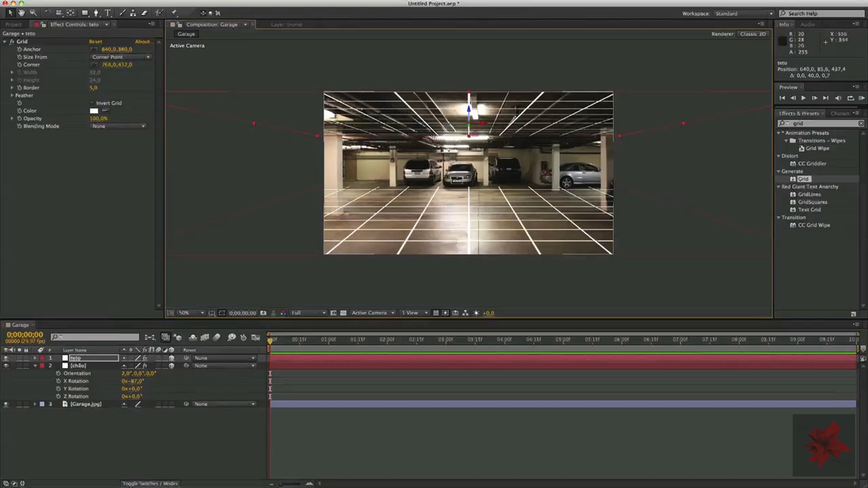This screenshot has height=488, width=868.
Task: Select CC Griddler effect in the list
Action: pos(812,164)
